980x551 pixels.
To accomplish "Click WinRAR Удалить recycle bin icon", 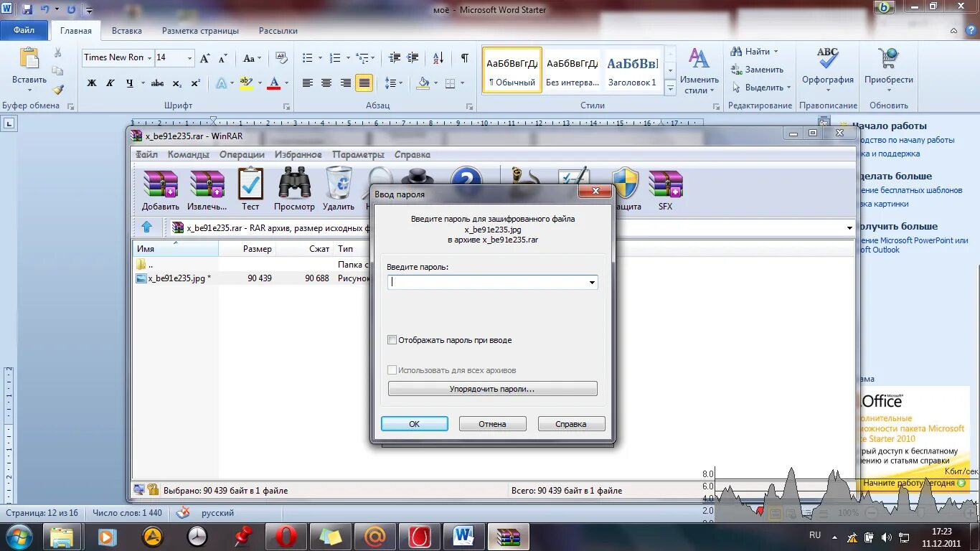I will click(x=339, y=189).
